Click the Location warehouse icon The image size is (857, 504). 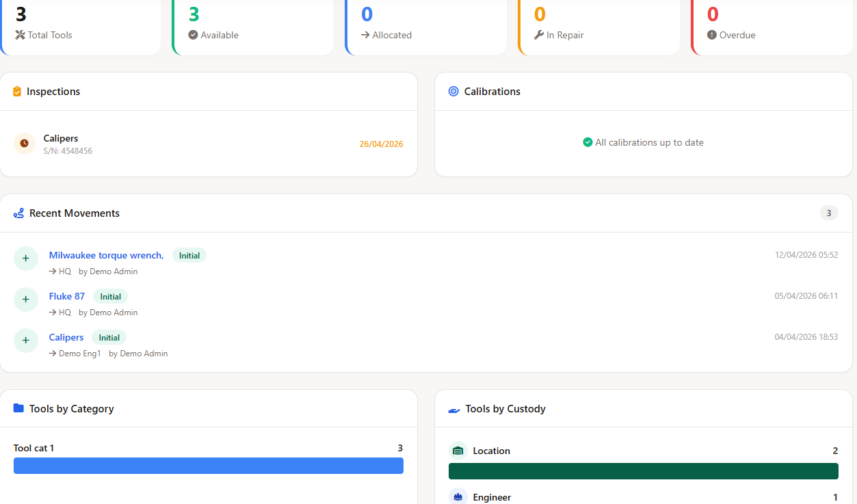[x=458, y=451]
